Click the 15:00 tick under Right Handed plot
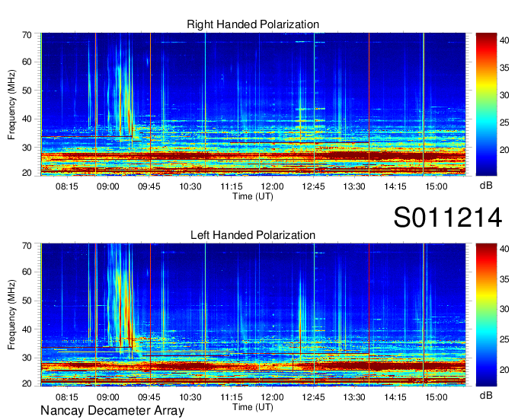Image resolution: width=518 pixels, height=420 pixels. coord(436,186)
